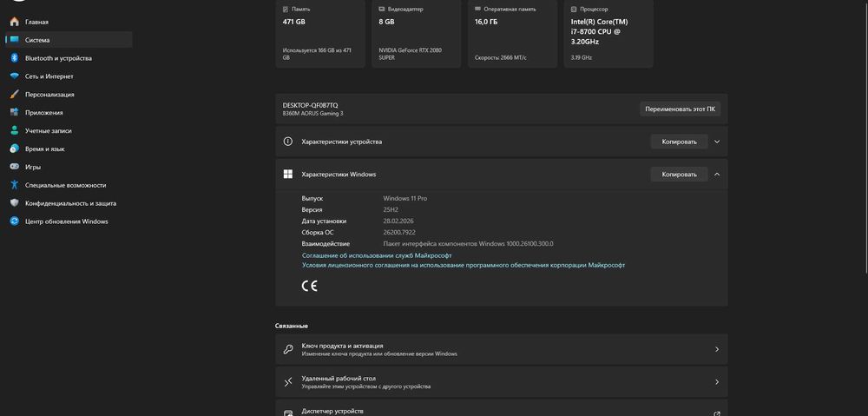Viewport: 868px width, 416px height.
Task: Click the Игры gamepad icon
Action: [14, 167]
